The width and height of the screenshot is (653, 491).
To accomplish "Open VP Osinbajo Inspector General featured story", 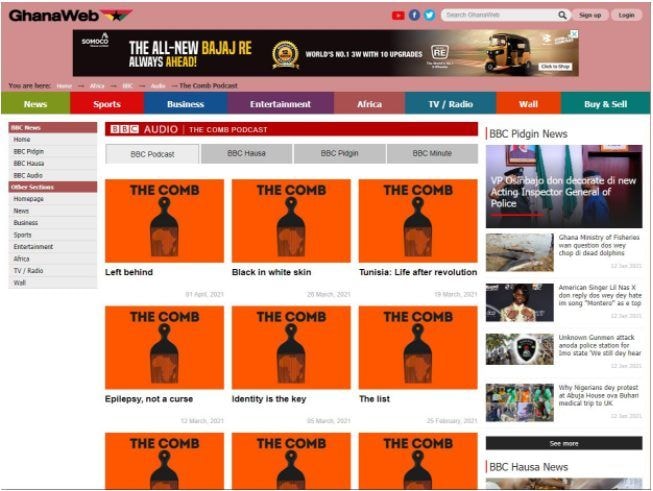I will pos(564,186).
